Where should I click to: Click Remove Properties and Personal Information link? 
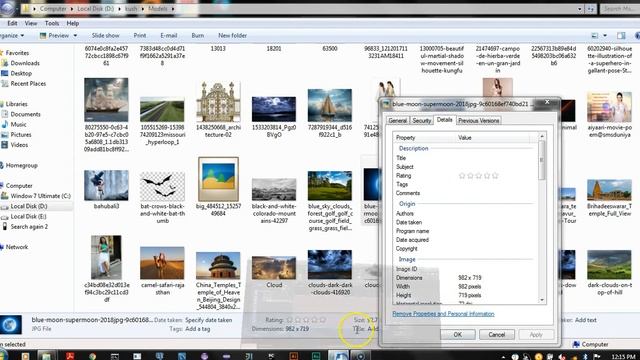coord(443,314)
